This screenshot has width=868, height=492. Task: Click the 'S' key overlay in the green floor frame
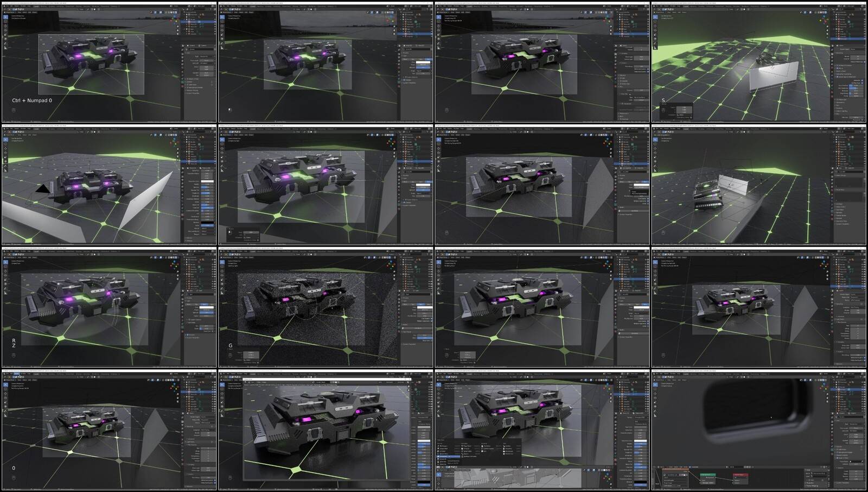[663, 100]
